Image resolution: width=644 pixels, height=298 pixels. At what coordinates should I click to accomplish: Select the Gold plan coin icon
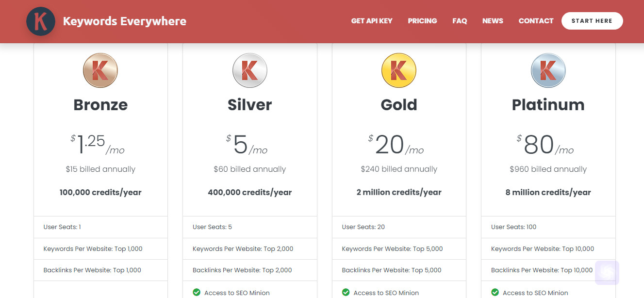coord(399,70)
